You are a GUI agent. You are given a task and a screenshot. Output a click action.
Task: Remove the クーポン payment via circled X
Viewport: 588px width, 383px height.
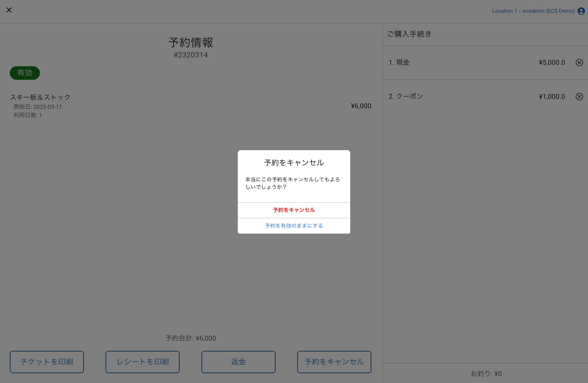[579, 96]
